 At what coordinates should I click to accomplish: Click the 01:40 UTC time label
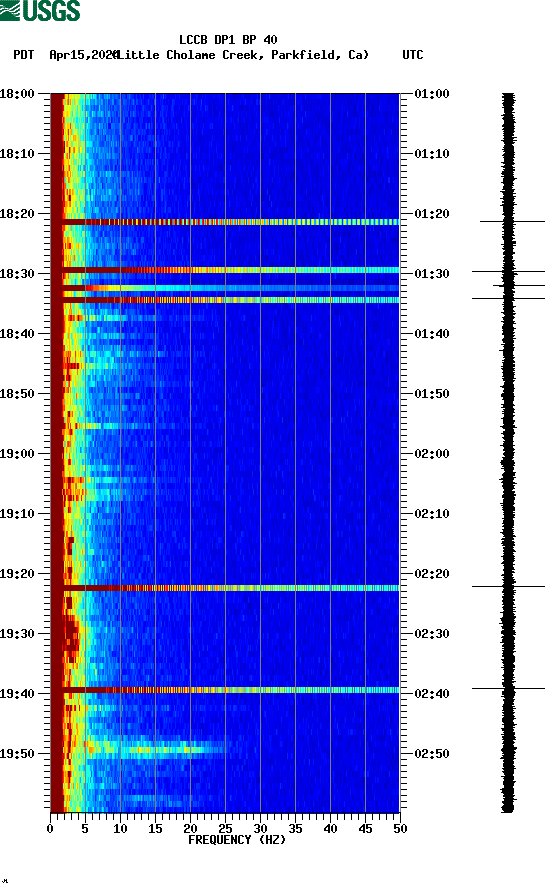(x=432, y=334)
